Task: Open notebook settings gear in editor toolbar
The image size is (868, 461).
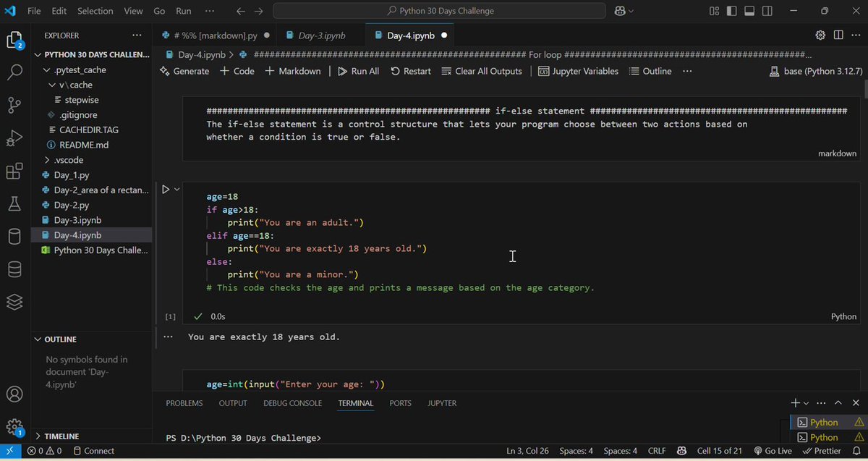Action: click(x=820, y=35)
